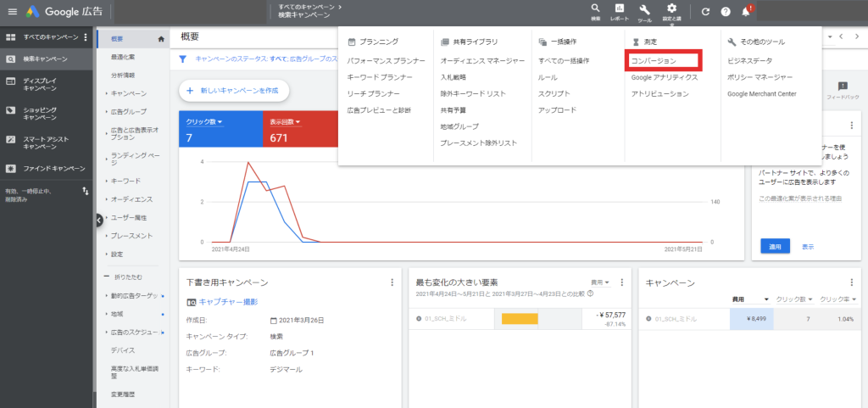Click 新しいキャンペーンを作成 button

point(234,90)
